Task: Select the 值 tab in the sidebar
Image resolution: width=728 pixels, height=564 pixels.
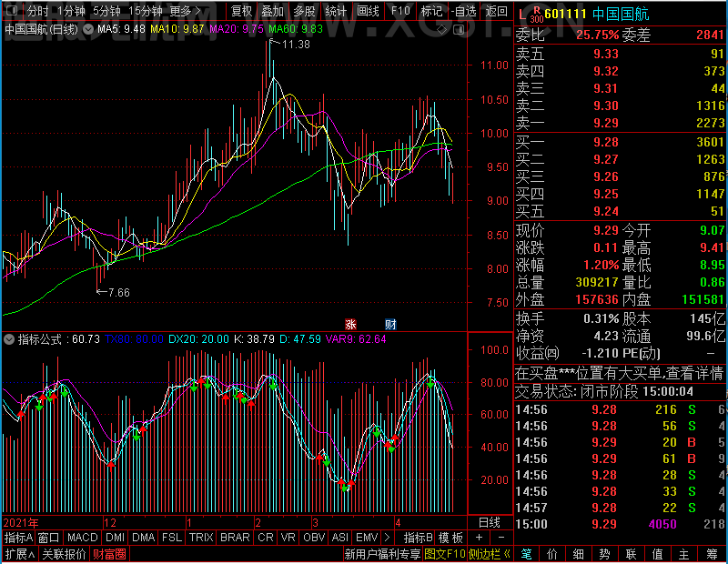Action: [x=657, y=554]
